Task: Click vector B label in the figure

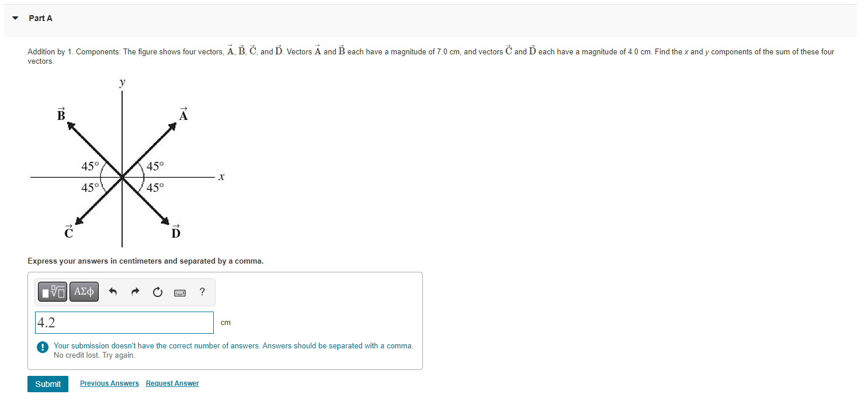Action: [61, 114]
